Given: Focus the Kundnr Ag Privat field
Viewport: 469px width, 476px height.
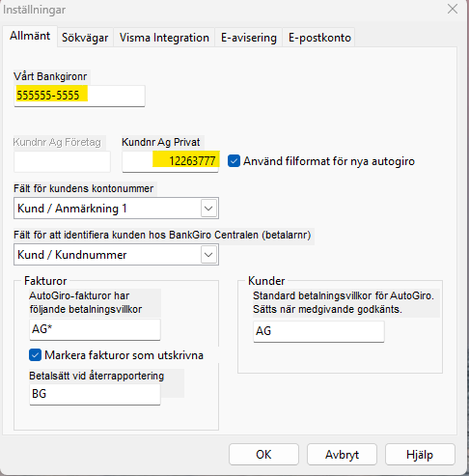Looking at the screenshot, I should pyautogui.click(x=170, y=161).
